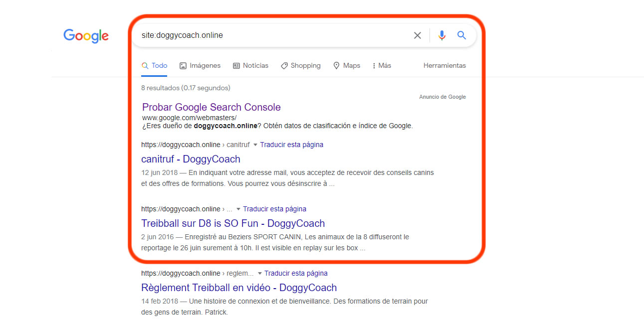Click Traducir esta página for the canitruf result
Screen dimensions: 644x328
292,145
